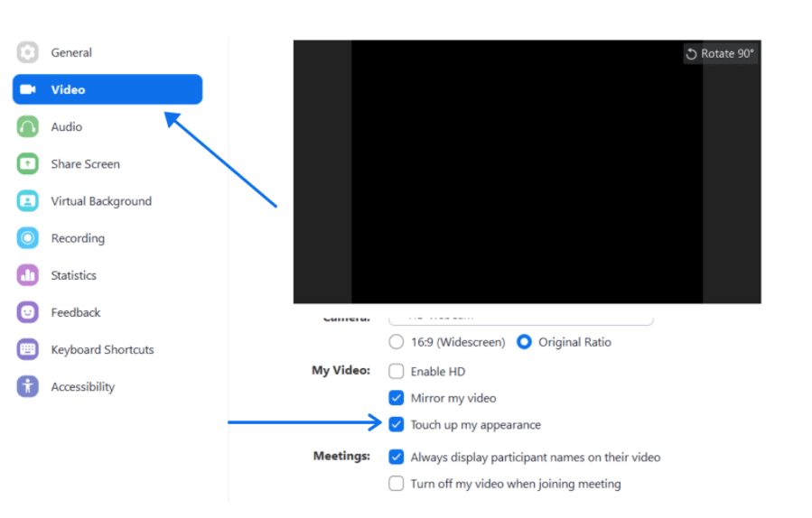Switch to Accessibility tab label

[83, 387]
